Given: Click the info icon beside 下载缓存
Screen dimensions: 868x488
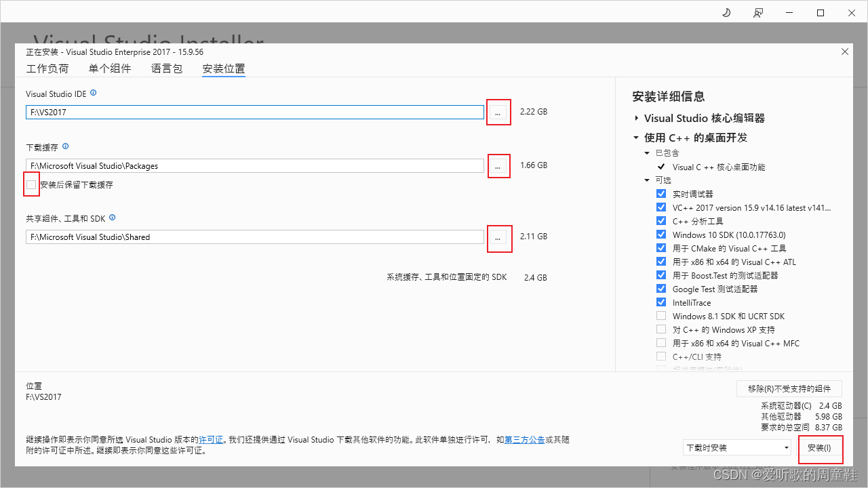Looking at the screenshot, I should 65,146.
